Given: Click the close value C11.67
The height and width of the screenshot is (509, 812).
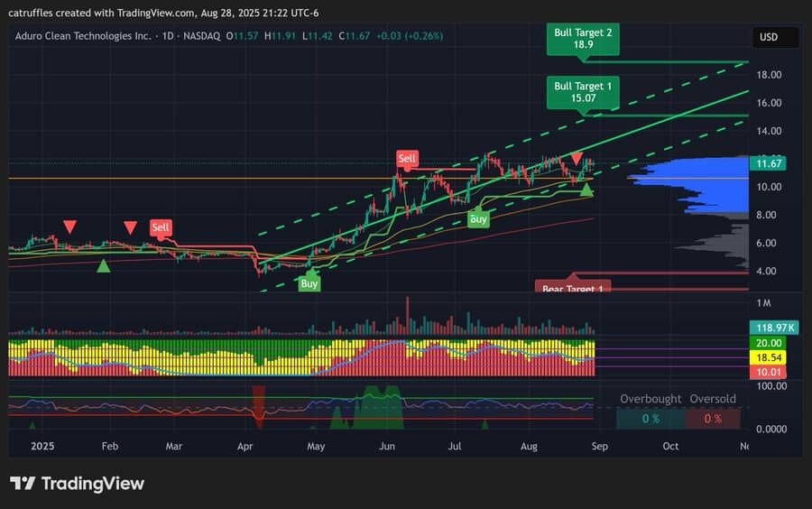Looking at the screenshot, I should pyautogui.click(x=355, y=36).
